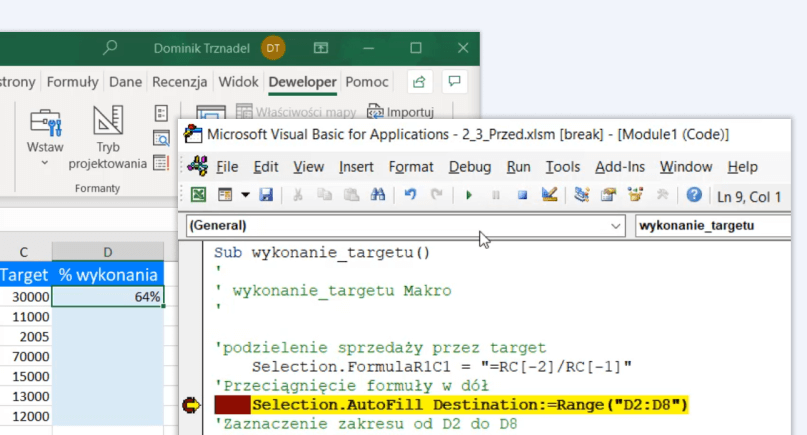Save the VBA project with the floppy disk icon
Screen dimensions: 807x435
266,195
